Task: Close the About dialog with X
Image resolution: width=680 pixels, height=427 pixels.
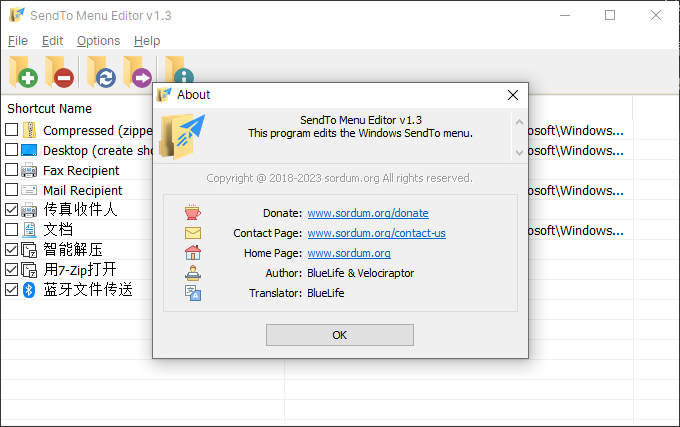Action: 513,95
